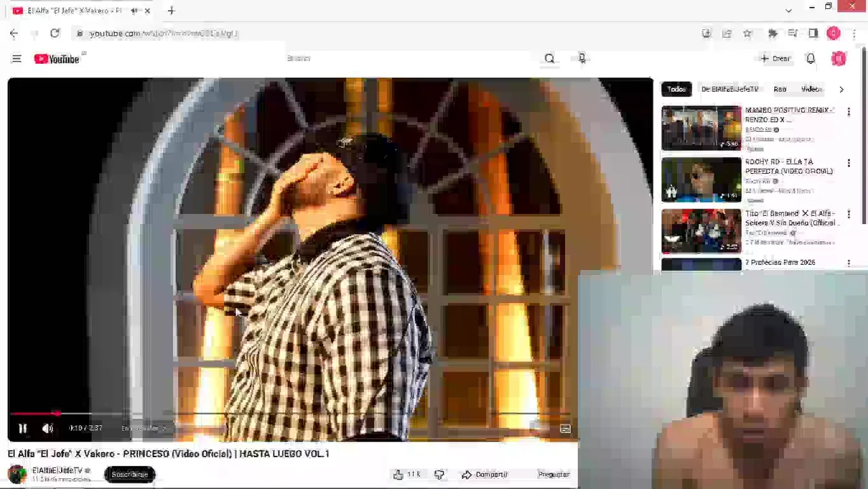Open options menu for MAMBO POSITIVO REMIX
The image size is (868, 489).
(x=848, y=112)
